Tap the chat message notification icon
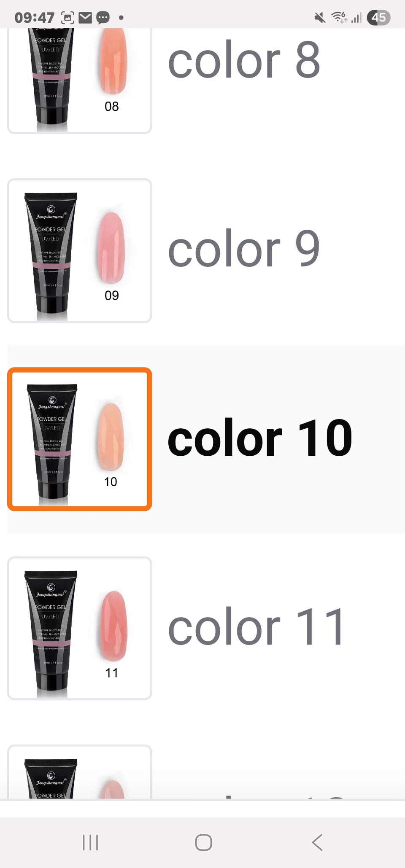Viewport: 405px width, 868px height. [x=103, y=17]
